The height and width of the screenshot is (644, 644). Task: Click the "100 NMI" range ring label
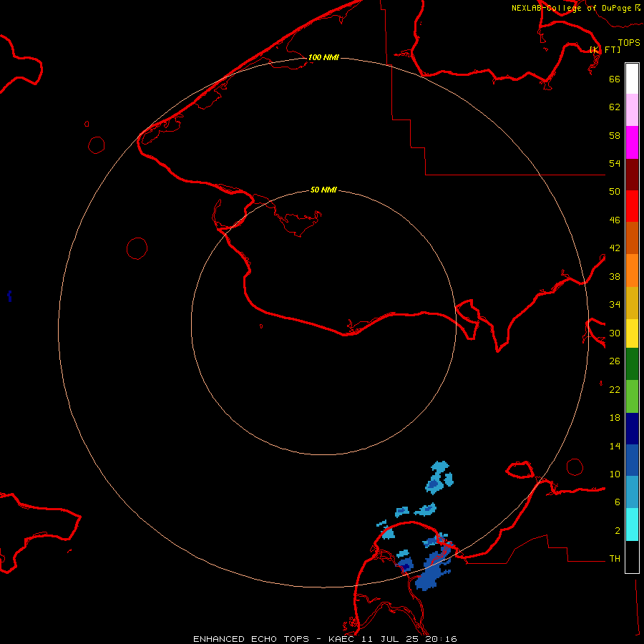323,57
